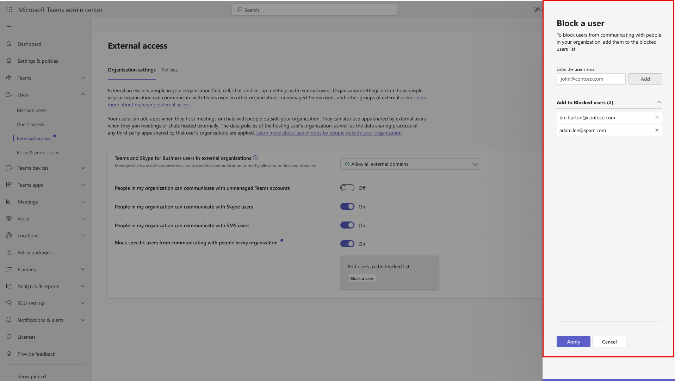Click the Meetings sidebar icon

point(9,201)
